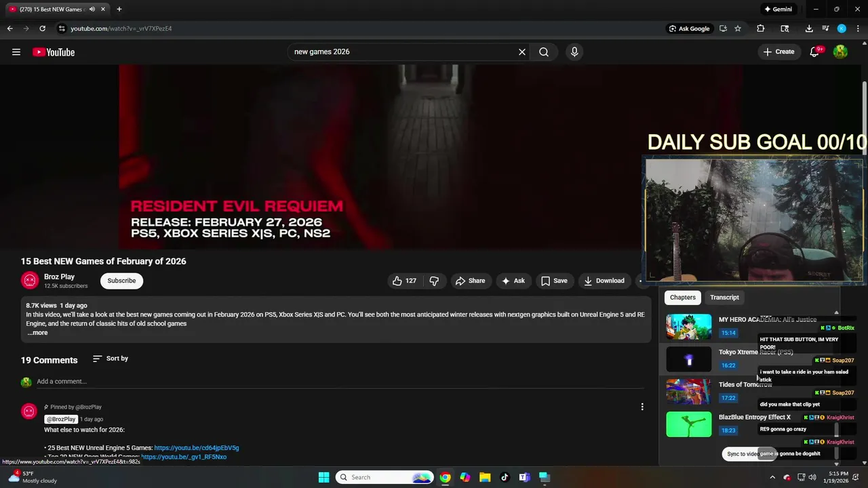Open the Sort by comments dropdown
868x488 pixels.
[111, 359]
